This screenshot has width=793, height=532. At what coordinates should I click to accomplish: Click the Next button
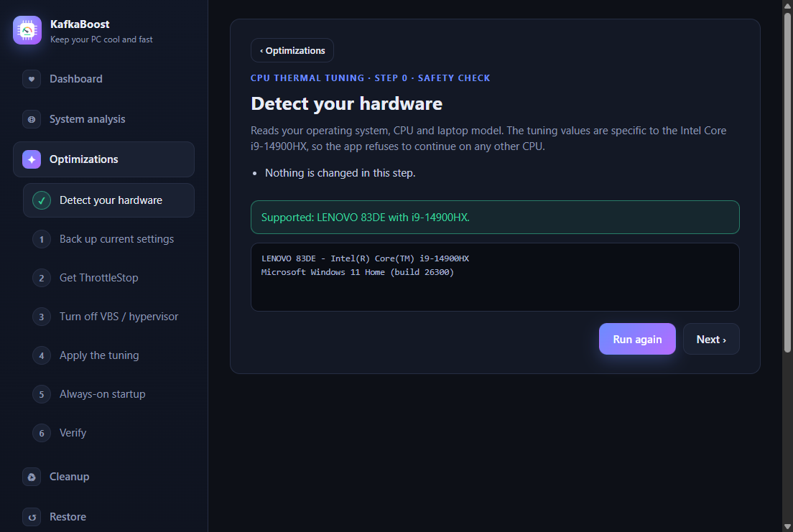click(x=711, y=340)
